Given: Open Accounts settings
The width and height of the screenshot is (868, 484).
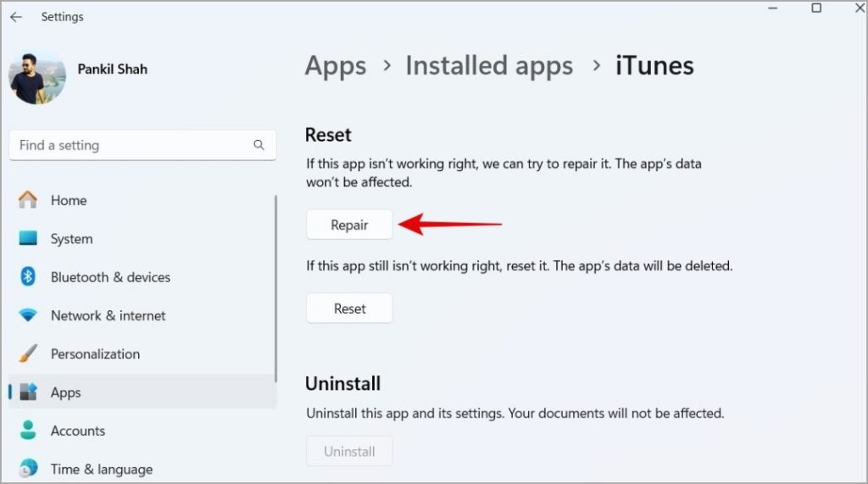Looking at the screenshot, I should pos(78,431).
